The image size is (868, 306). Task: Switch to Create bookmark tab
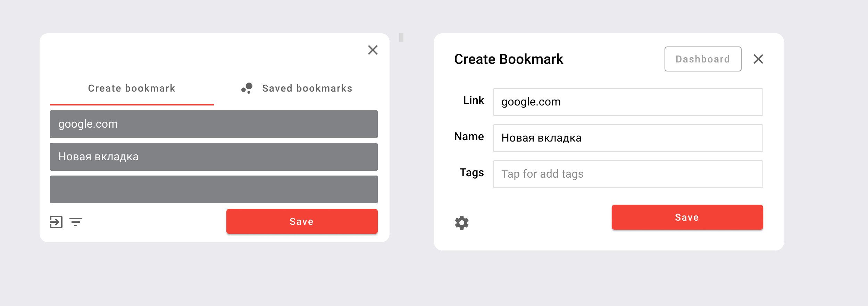click(132, 88)
